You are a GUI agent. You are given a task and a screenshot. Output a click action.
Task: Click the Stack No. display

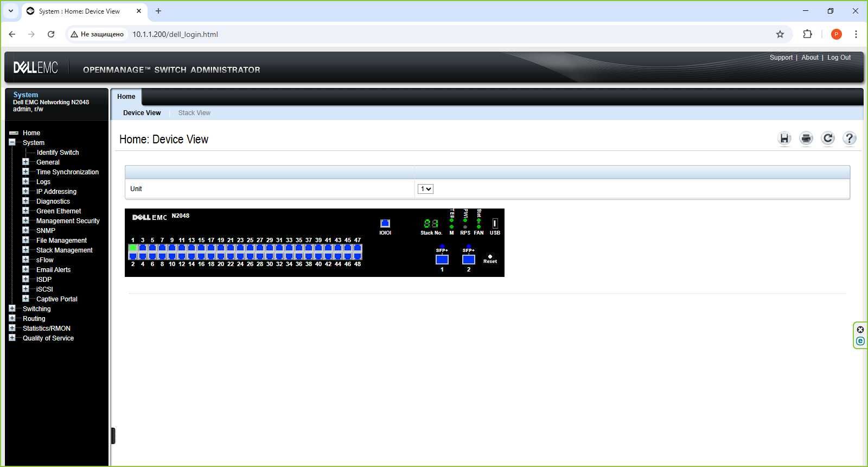point(431,223)
